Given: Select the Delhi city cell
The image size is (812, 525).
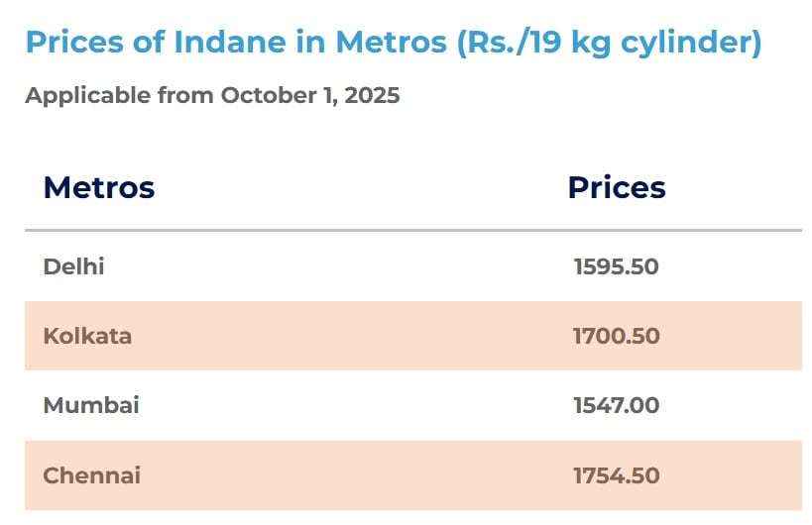Looking at the screenshot, I should point(73,266).
